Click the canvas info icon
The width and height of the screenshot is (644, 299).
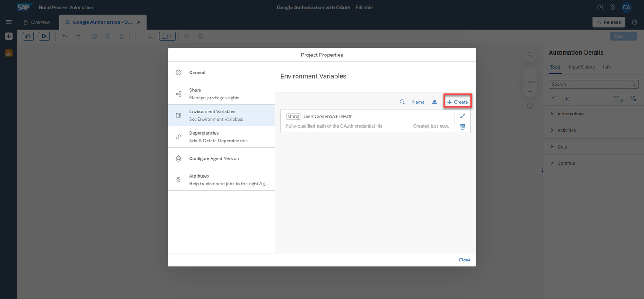click(x=530, y=106)
